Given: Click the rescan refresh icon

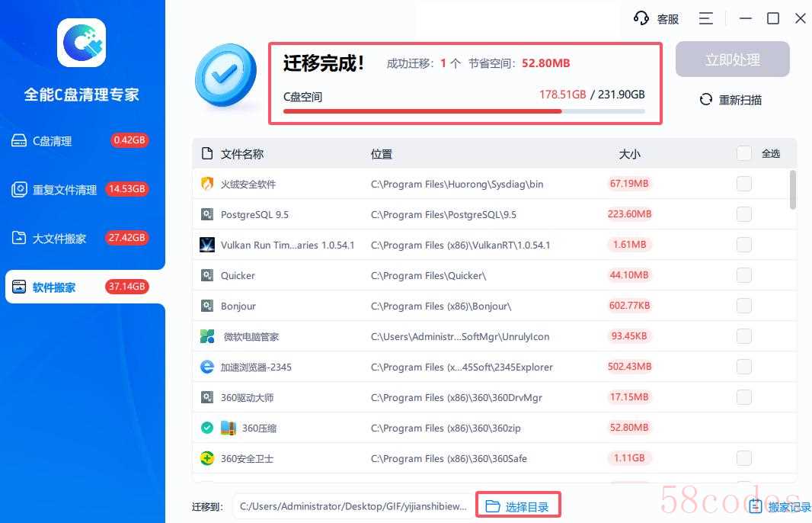Looking at the screenshot, I should pos(706,100).
